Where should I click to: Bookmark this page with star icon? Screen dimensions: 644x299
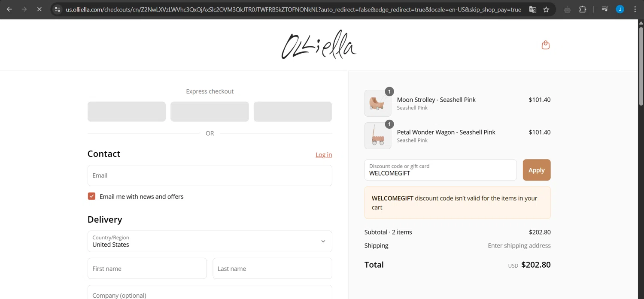(546, 9)
